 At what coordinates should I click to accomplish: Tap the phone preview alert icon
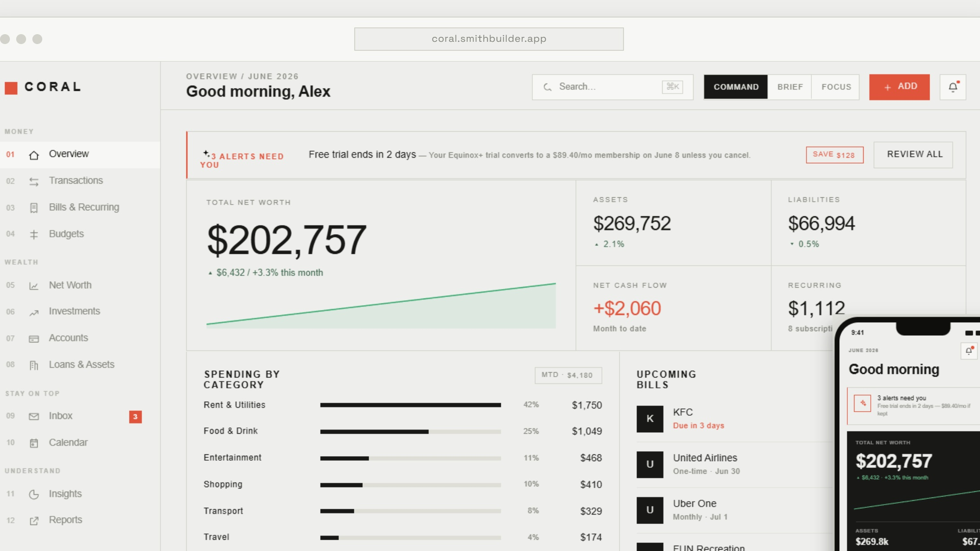pos(862,403)
